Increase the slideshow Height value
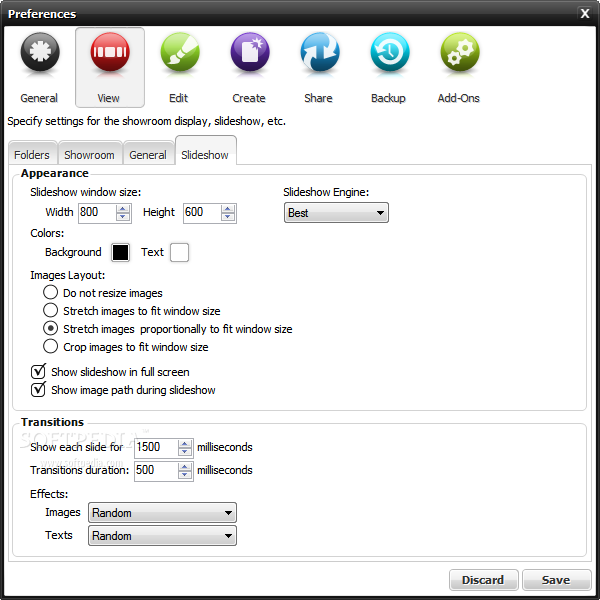The height and width of the screenshot is (600, 600). pos(228,209)
